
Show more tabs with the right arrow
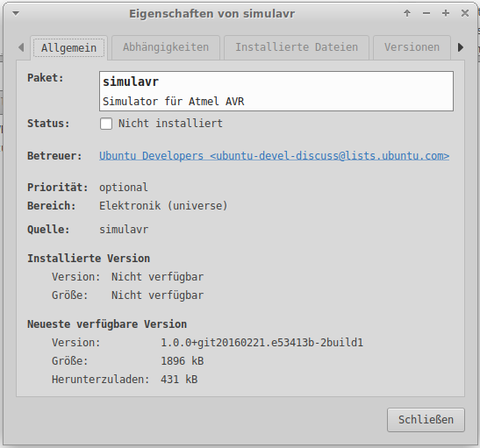coord(461,47)
